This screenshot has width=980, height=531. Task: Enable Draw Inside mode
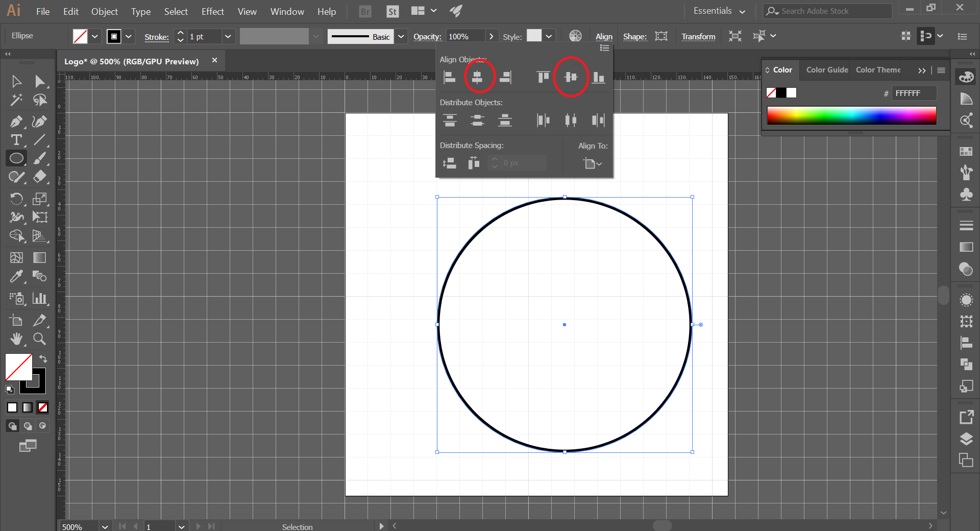(x=43, y=426)
